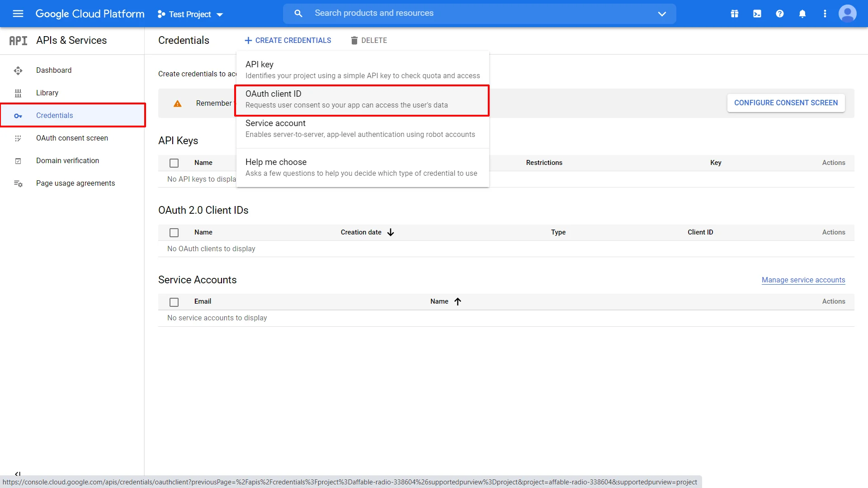
Task: Choose Service account option
Action: point(363,129)
